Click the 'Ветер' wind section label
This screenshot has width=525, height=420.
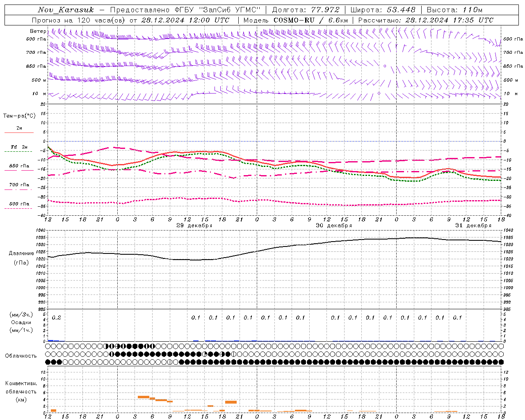38,31
